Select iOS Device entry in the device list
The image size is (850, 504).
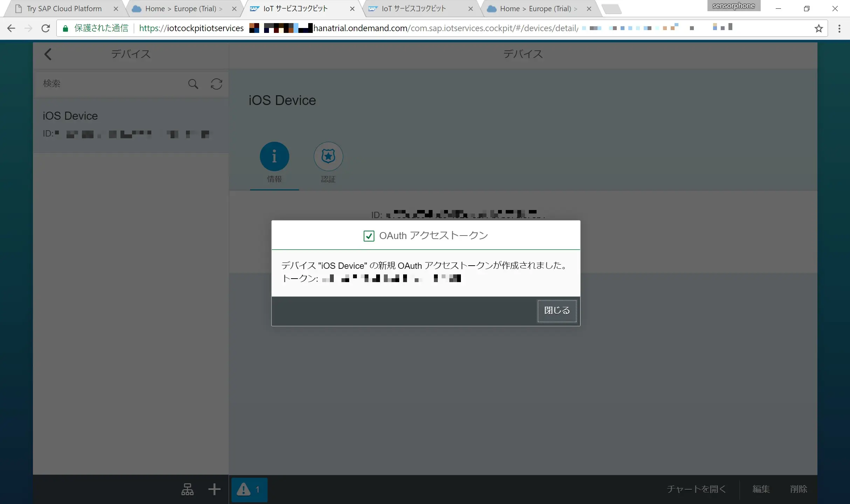point(131,126)
